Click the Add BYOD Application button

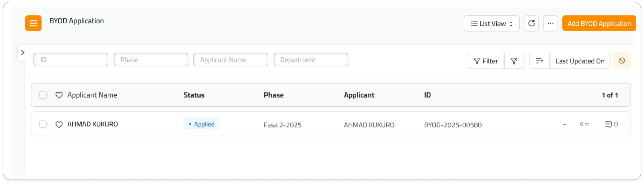(599, 23)
